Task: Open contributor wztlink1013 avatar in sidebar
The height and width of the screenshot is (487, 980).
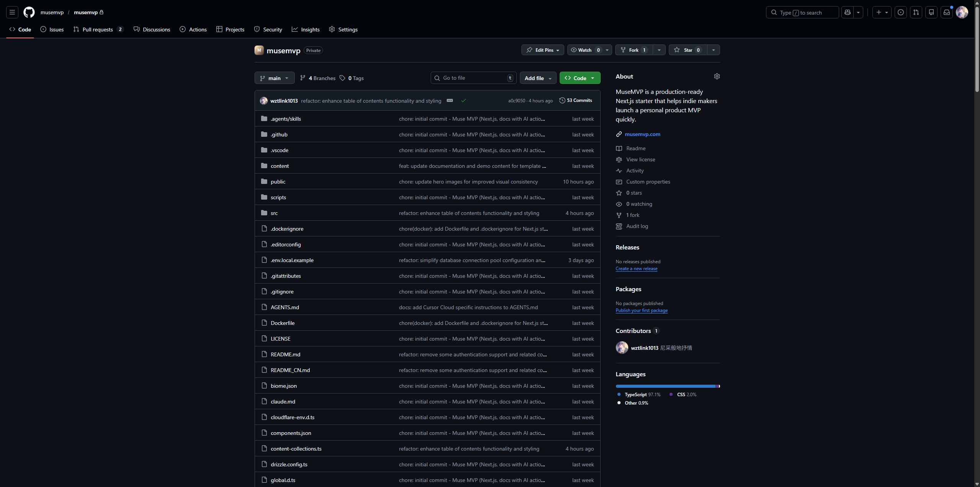Action: point(622,348)
